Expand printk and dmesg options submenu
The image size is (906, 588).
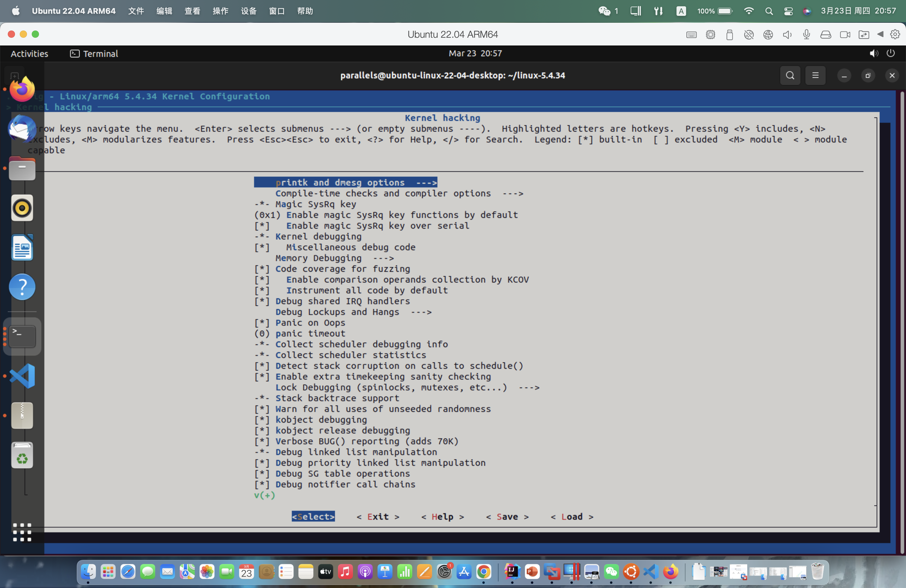[x=346, y=183]
